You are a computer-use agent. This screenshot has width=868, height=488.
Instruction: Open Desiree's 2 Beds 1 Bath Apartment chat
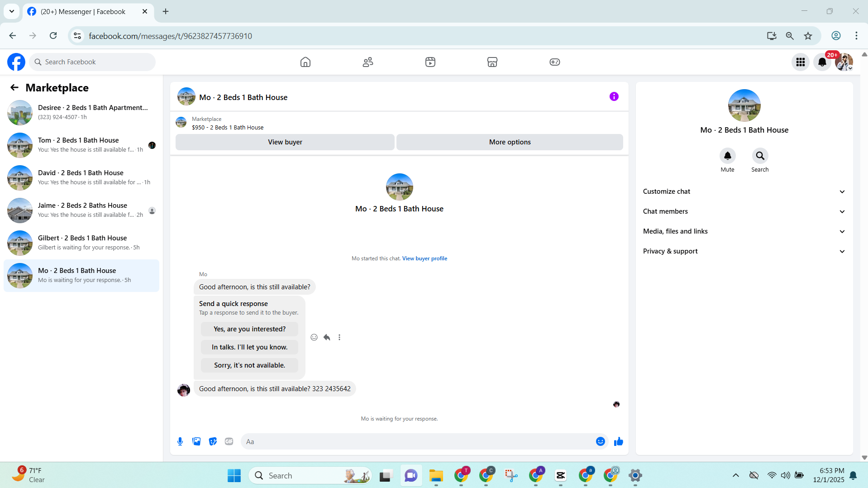(x=81, y=113)
